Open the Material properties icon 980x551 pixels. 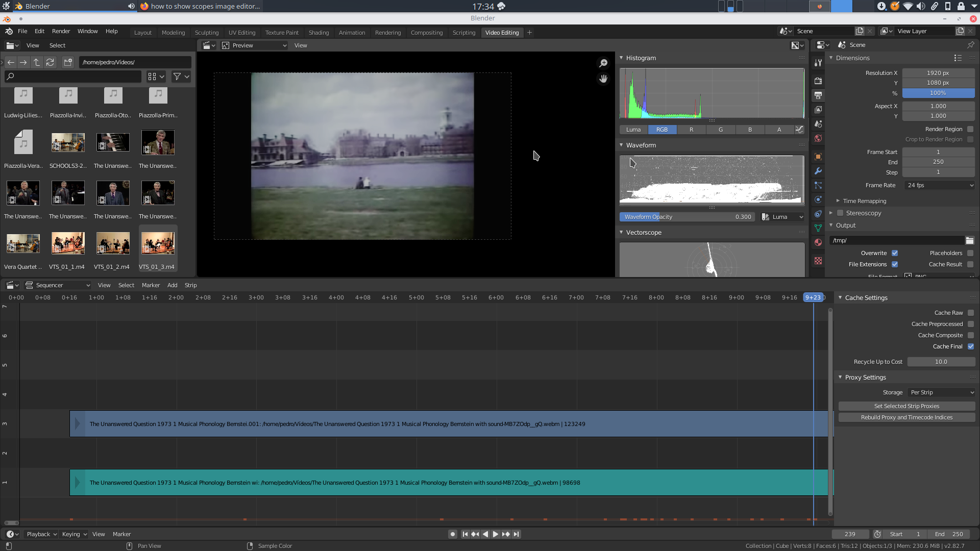[x=818, y=242]
